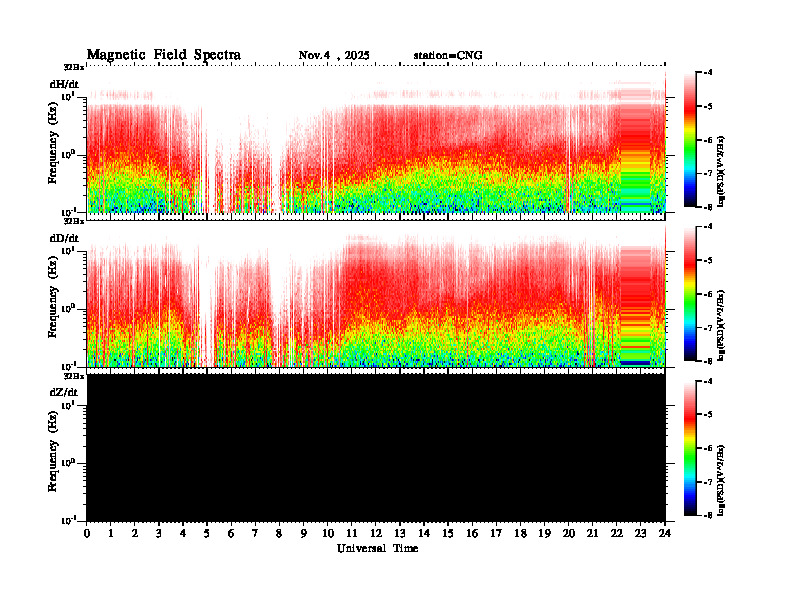The width and height of the screenshot is (792, 612).
Task: Select hour tick label 20 on time axis
Action: 569,533
